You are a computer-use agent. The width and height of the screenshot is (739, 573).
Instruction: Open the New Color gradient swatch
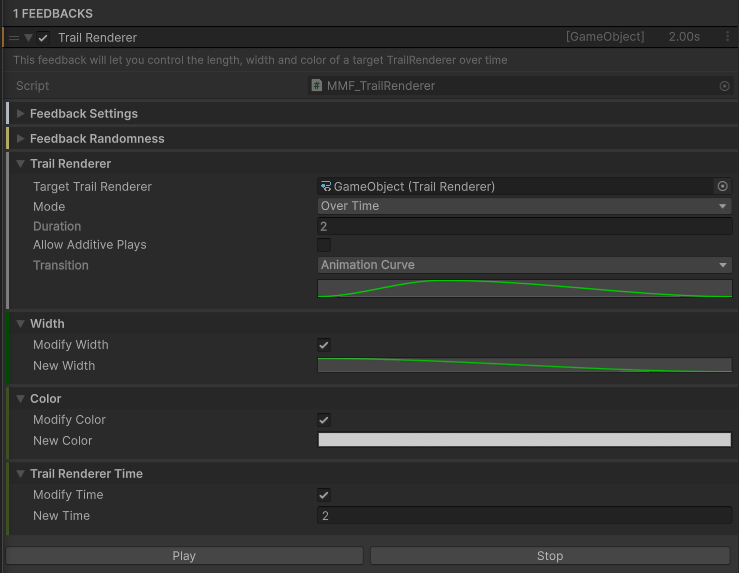525,440
